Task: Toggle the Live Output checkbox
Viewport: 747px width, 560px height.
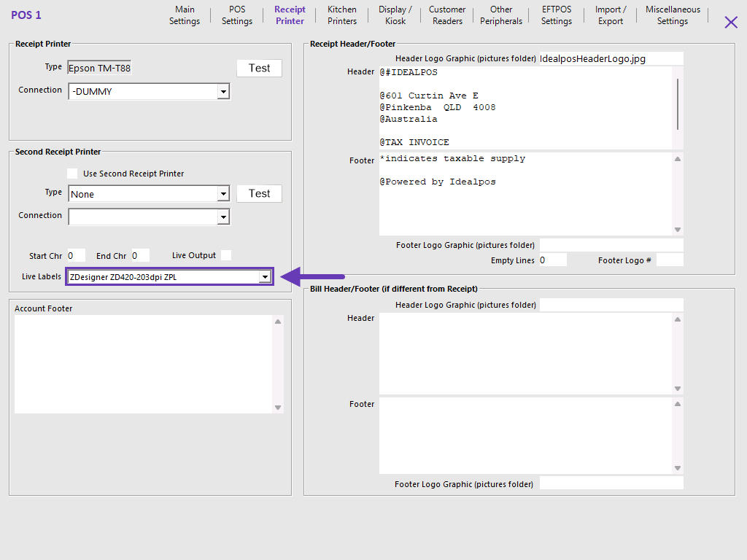Action: (x=226, y=255)
